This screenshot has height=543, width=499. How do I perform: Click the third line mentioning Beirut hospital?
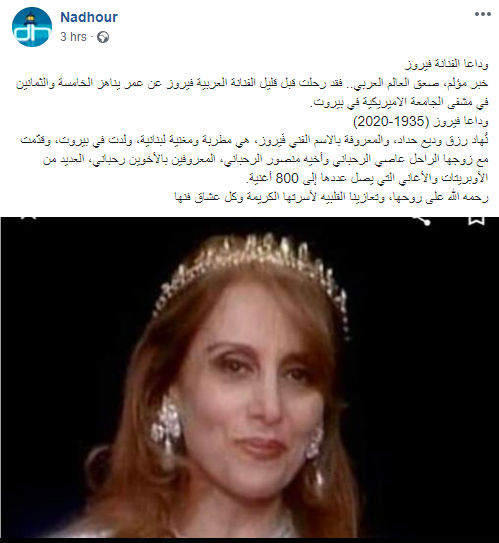(399, 102)
